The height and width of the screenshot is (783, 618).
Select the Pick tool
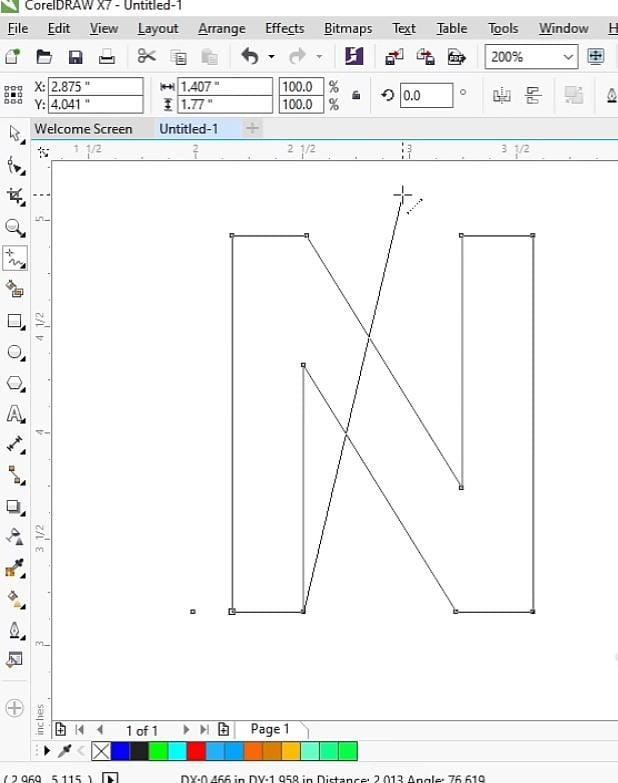pos(15,134)
